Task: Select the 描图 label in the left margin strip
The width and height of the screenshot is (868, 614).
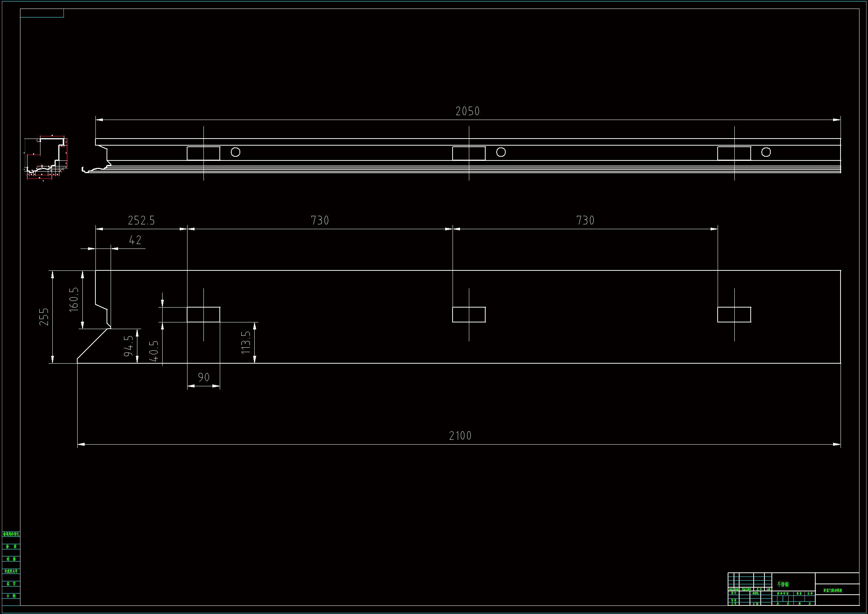Action: [11, 547]
